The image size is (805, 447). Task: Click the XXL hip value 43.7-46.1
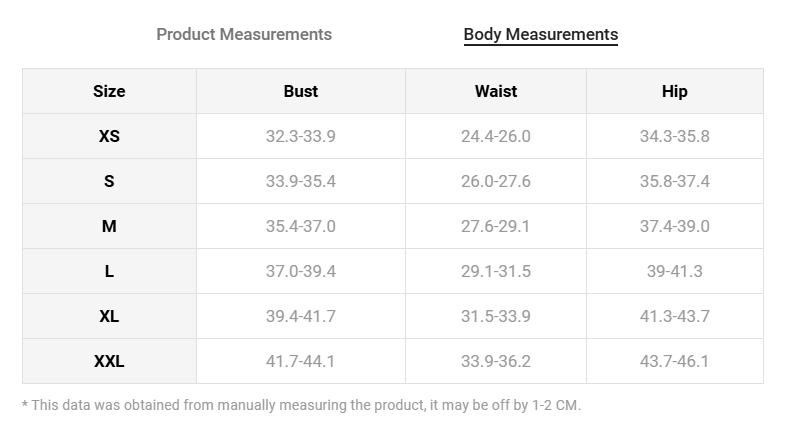tap(674, 361)
